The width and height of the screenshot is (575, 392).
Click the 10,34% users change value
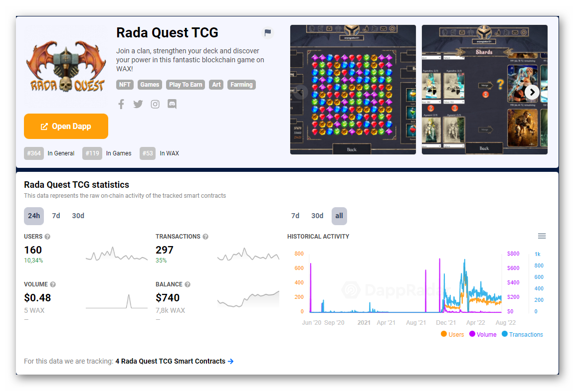point(33,261)
